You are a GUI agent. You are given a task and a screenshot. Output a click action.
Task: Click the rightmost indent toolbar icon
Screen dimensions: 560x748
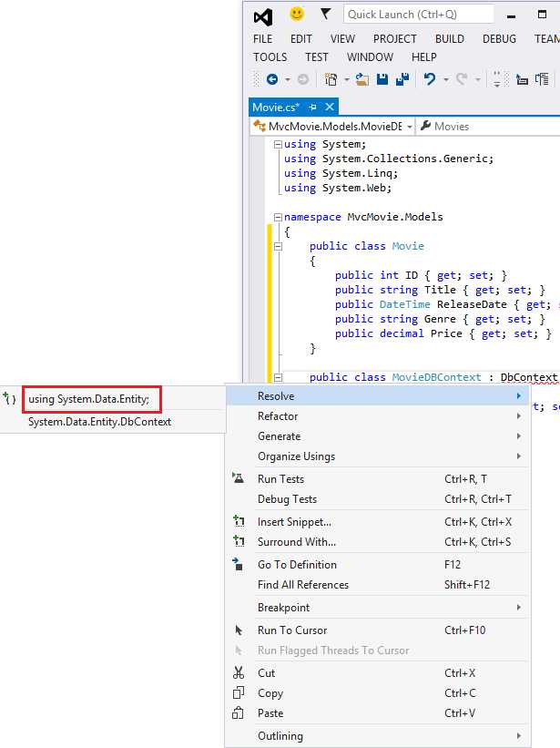click(x=542, y=79)
